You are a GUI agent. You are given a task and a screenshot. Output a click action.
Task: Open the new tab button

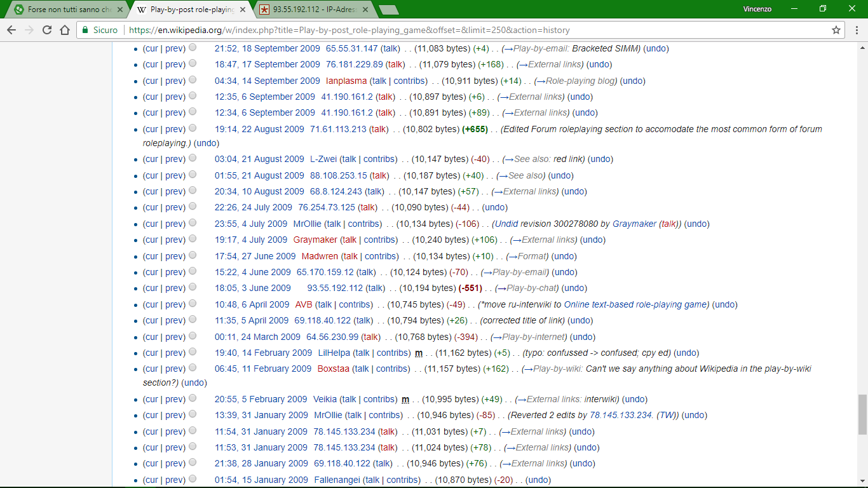click(388, 10)
